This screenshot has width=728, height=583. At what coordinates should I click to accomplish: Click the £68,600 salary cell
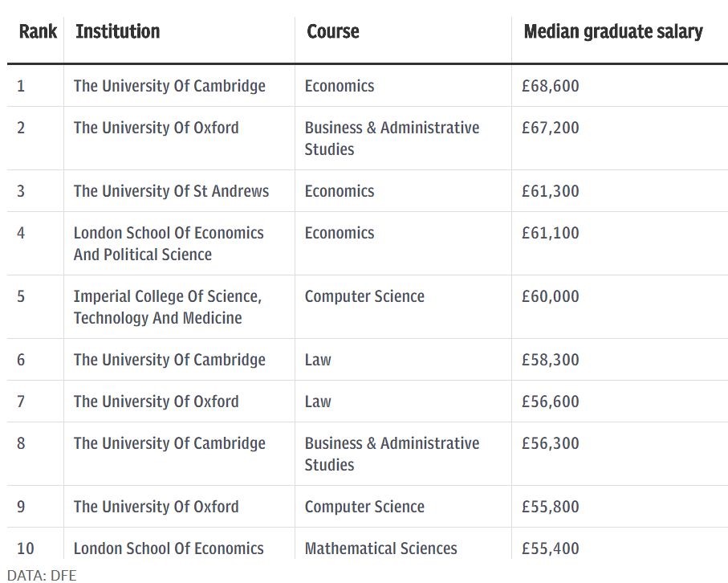(550, 86)
